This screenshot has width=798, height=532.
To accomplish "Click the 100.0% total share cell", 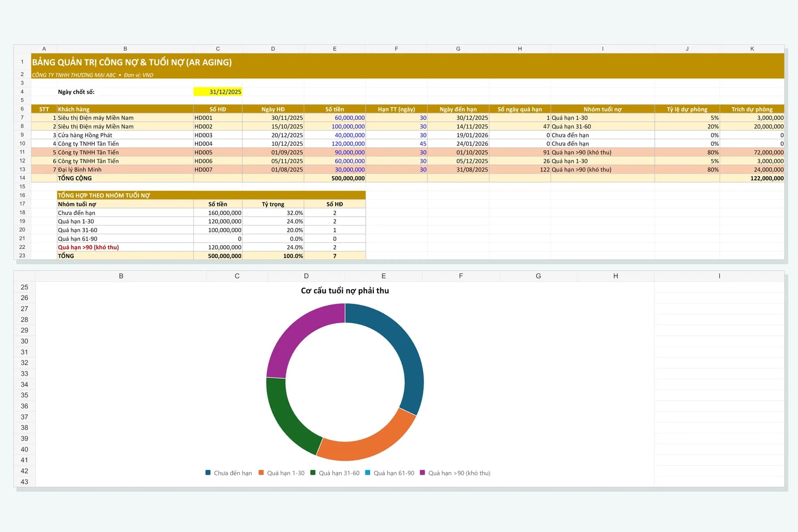I will pyautogui.click(x=273, y=256).
